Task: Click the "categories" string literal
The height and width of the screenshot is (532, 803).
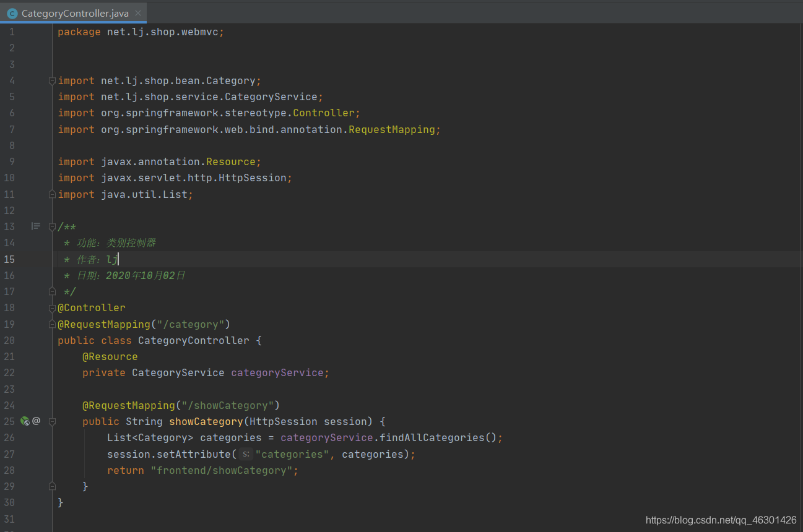Action: point(293,454)
